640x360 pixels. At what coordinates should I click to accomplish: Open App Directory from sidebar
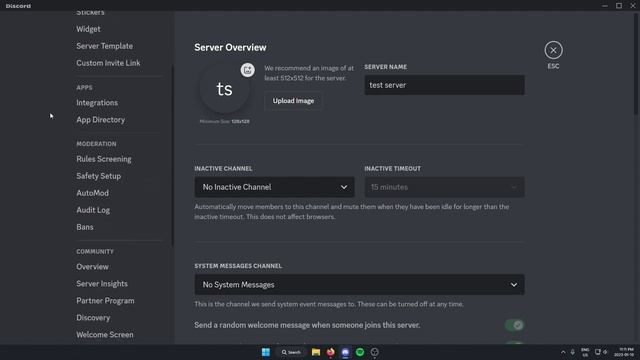[100, 120]
